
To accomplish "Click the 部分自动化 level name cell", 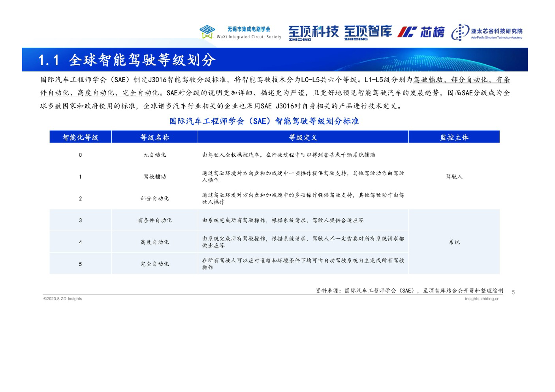I will (x=155, y=199).
